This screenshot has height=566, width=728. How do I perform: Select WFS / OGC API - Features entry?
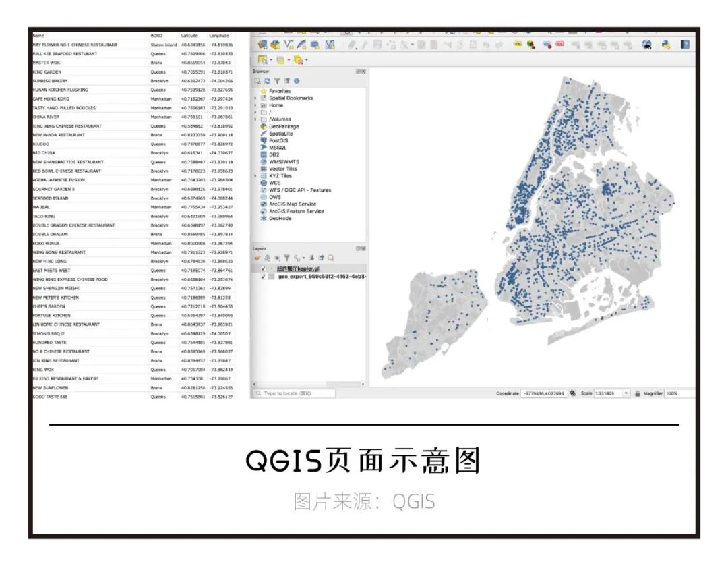tap(296, 190)
